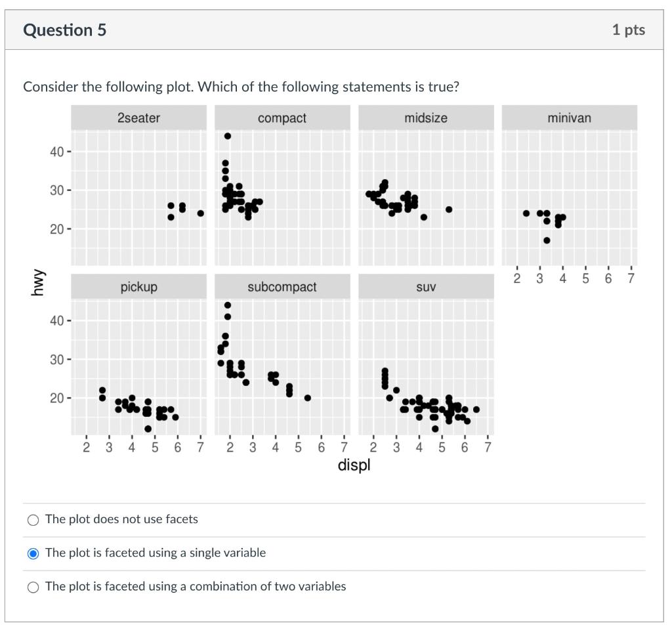Click the 'displ' x-axis label
This screenshot has width=672, height=644.
coord(354,464)
